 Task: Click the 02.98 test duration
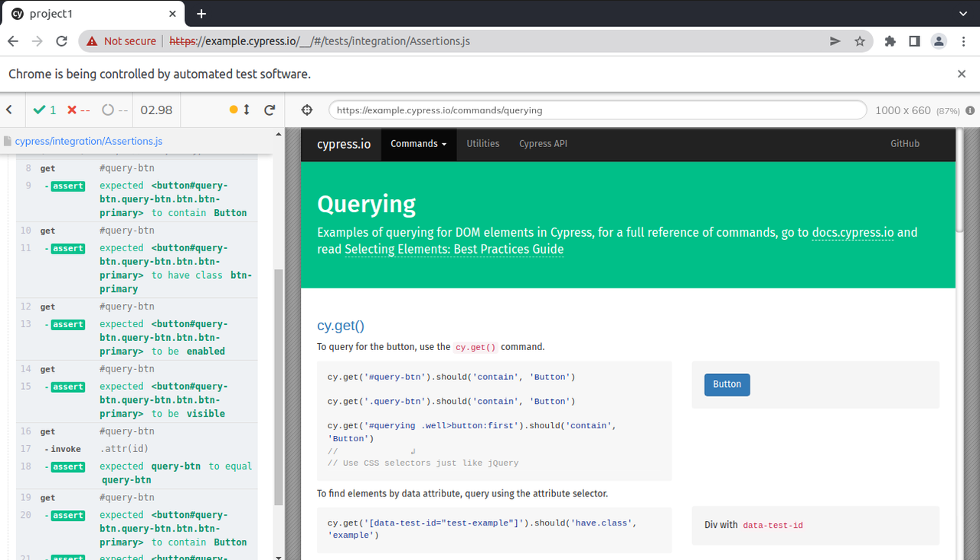[156, 110]
